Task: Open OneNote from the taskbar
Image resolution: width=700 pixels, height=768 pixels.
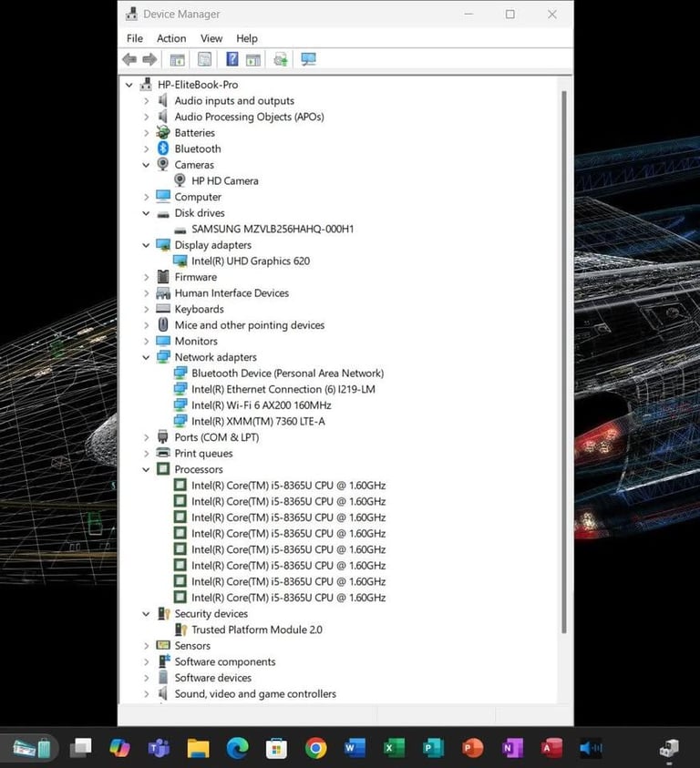Action: coord(511,748)
